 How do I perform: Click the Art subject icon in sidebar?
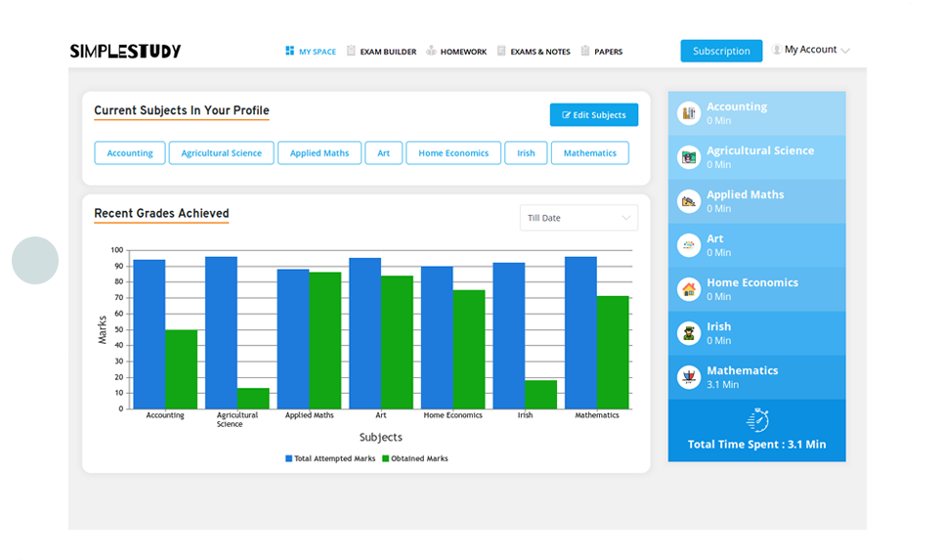[689, 245]
